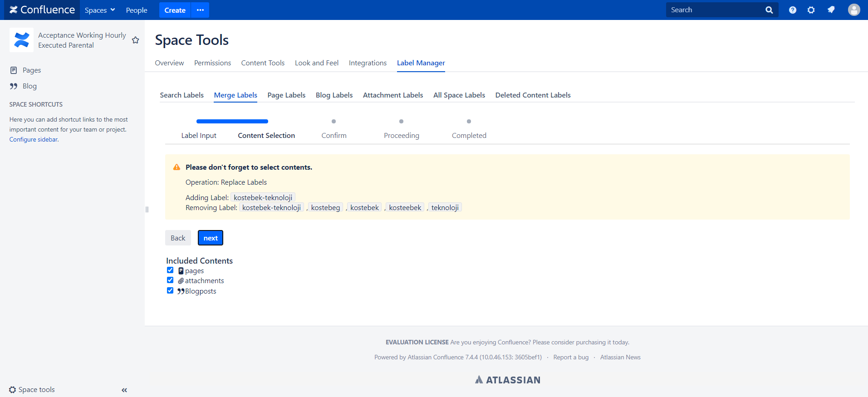This screenshot has height=397, width=868.
Task: Click the Confirm step dot
Action: tap(333, 122)
